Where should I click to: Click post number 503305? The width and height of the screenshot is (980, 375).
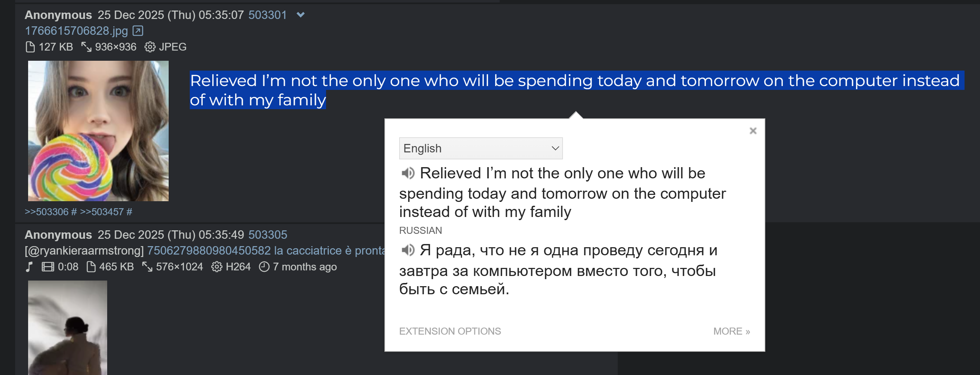pos(267,235)
